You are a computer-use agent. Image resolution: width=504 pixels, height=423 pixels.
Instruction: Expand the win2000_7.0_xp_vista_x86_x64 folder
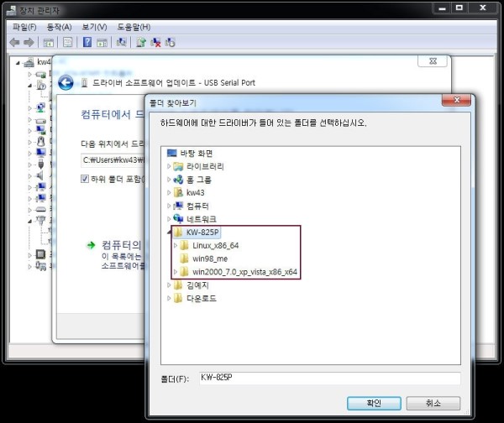click(176, 272)
